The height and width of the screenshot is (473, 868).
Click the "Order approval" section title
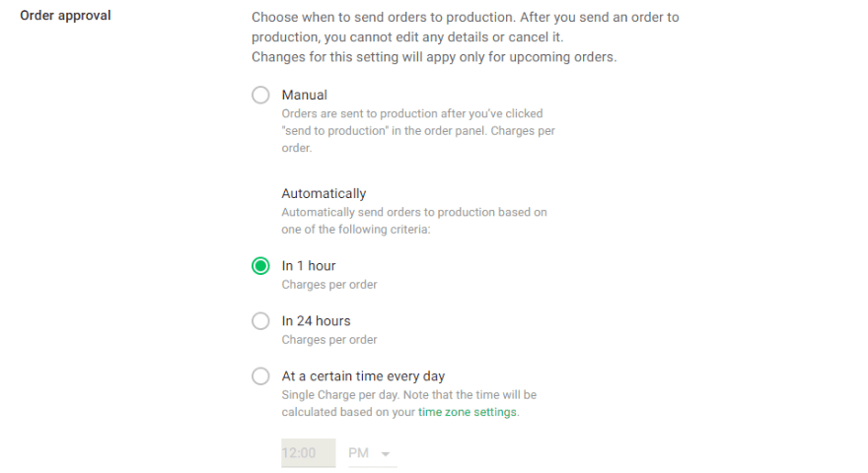65,16
